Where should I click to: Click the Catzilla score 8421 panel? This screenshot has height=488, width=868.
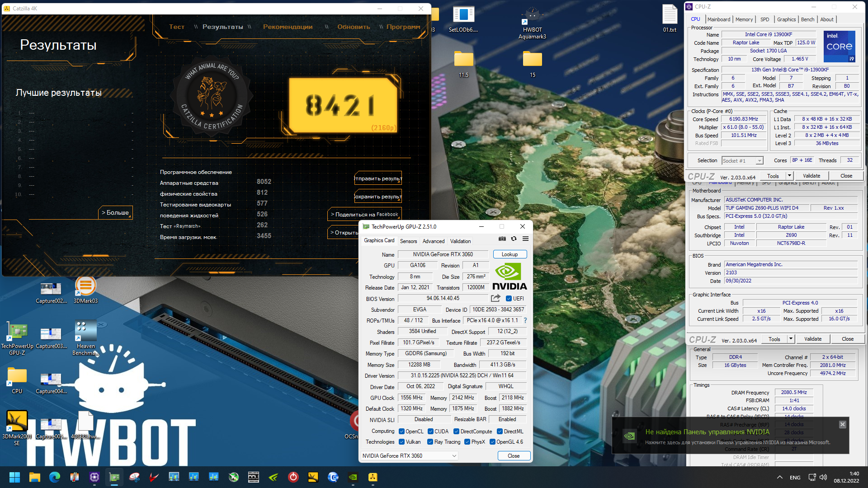pos(343,105)
